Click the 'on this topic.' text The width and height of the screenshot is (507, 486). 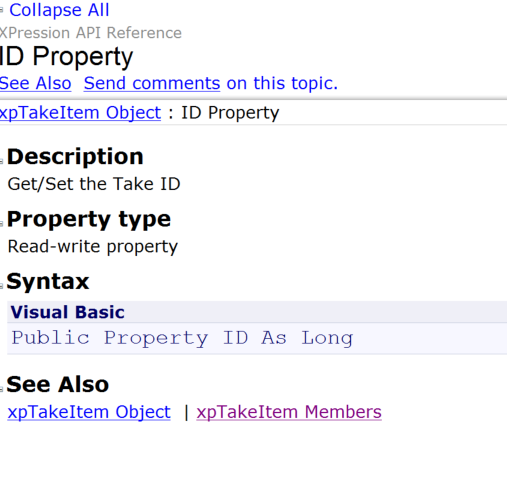point(282,83)
